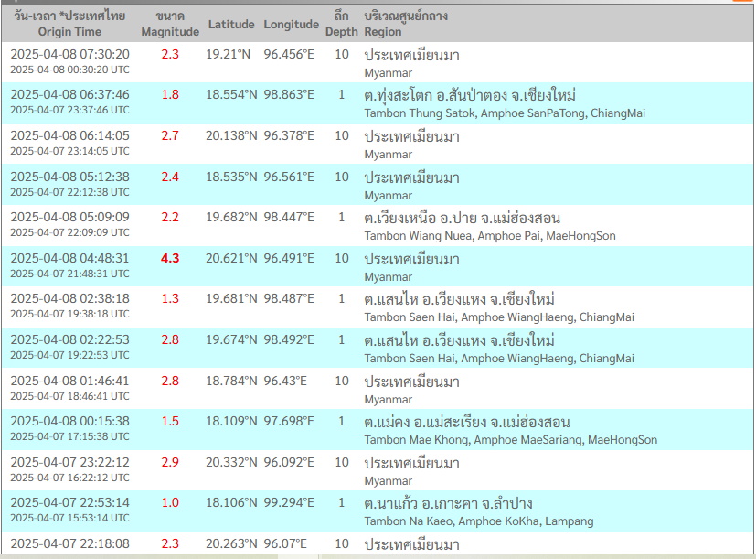756x559 pixels.
Task: Click the bold 4.3 magnitude
Action: [170, 258]
